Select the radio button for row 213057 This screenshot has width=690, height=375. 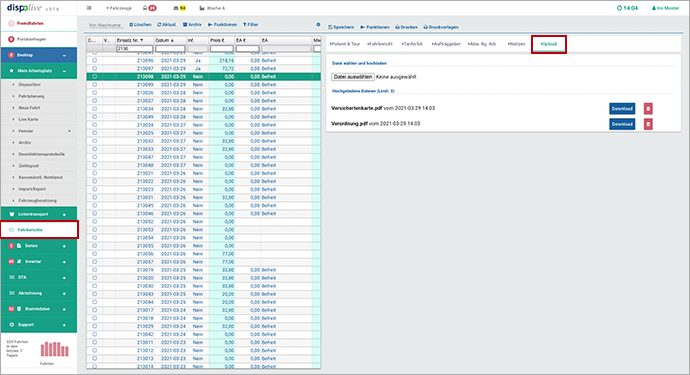(x=94, y=262)
